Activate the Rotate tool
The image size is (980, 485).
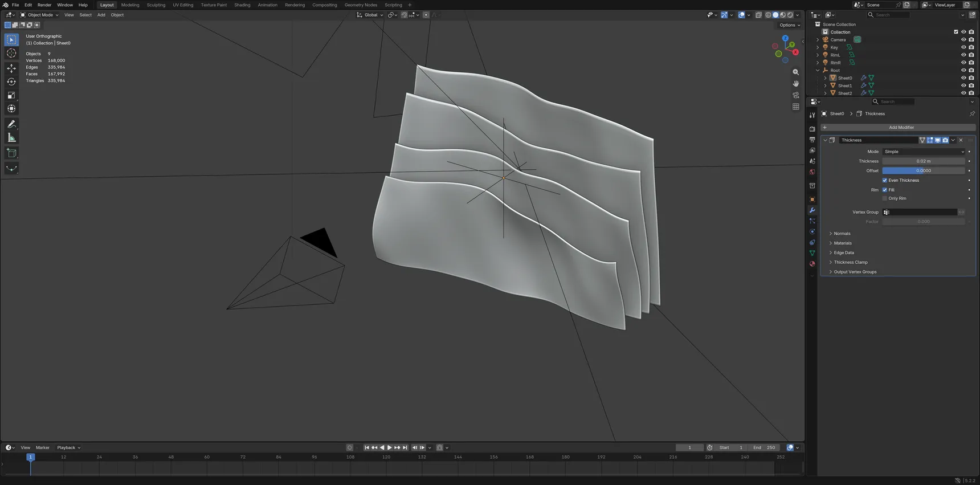coord(11,82)
